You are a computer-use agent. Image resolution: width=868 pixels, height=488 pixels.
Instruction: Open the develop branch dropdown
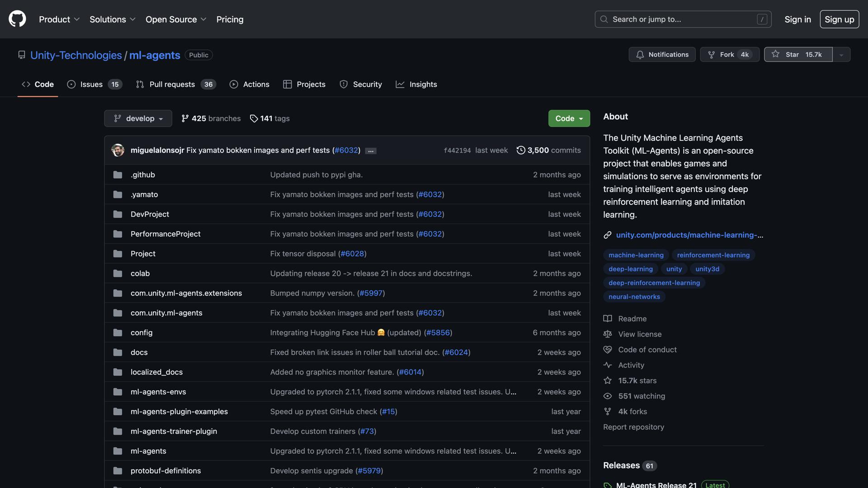pos(138,118)
